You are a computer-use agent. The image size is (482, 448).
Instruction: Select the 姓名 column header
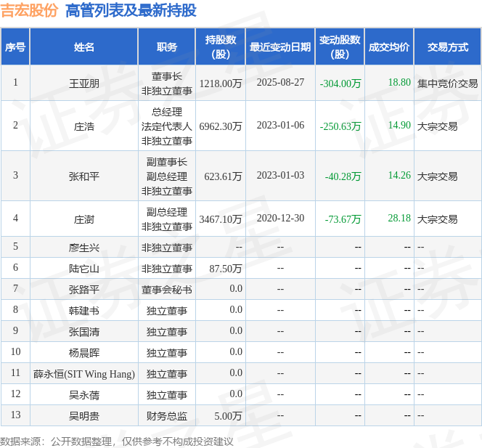click(84, 46)
